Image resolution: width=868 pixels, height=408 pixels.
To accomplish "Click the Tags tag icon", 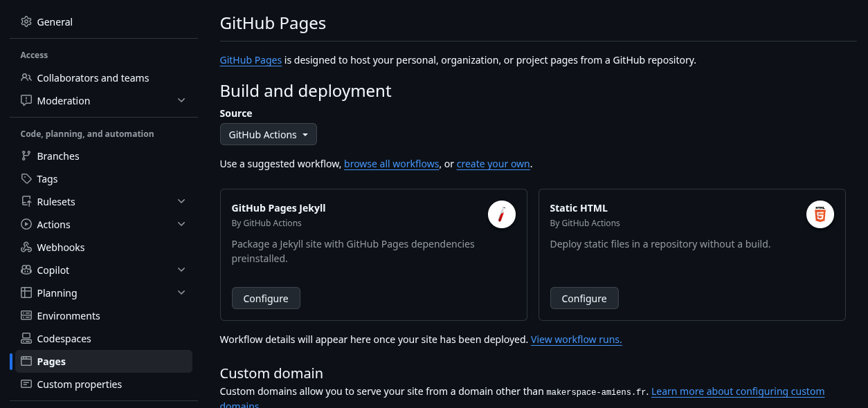I will point(26,178).
